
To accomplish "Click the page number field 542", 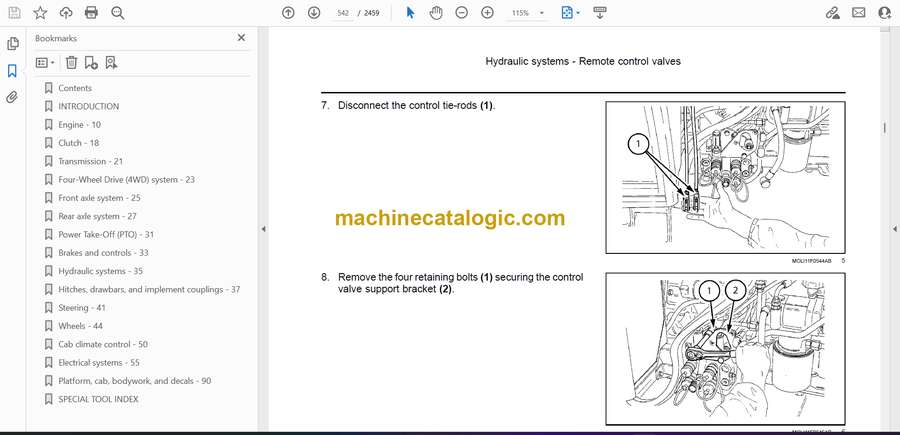I will tap(343, 13).
